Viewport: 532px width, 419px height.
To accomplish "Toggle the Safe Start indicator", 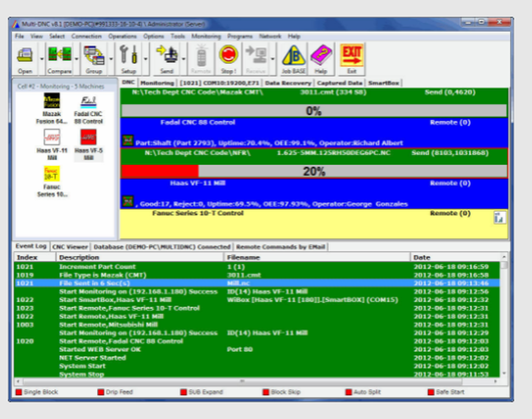I will pyautogui.click(x=431, y=392).
